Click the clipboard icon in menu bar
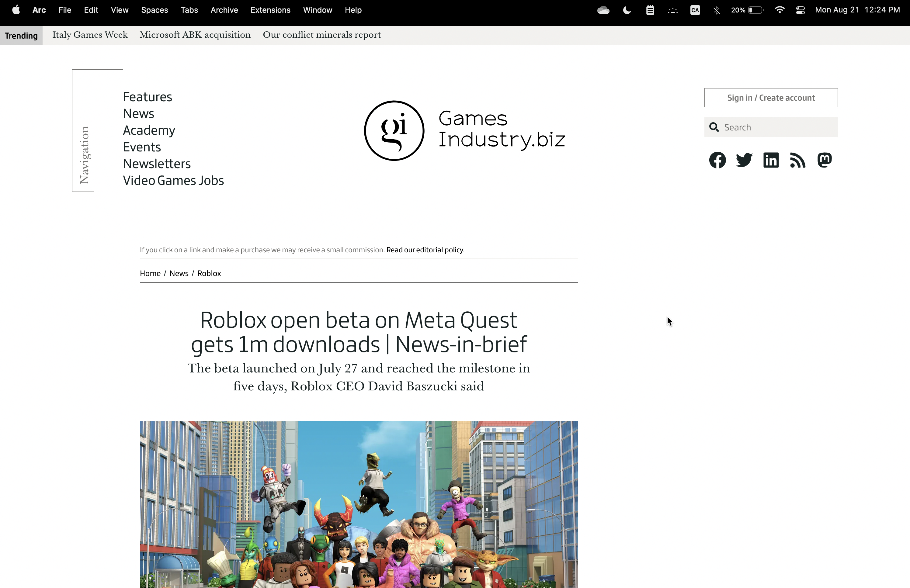The height and width of the screenshot is (588, 910). tap(650, 10)
